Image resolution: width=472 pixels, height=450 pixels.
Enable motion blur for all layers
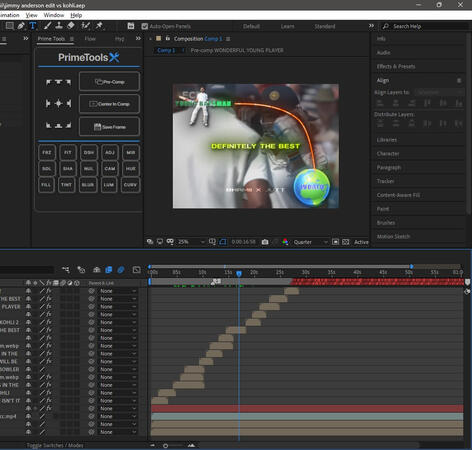pyautogui.click(x=121, y=270)
